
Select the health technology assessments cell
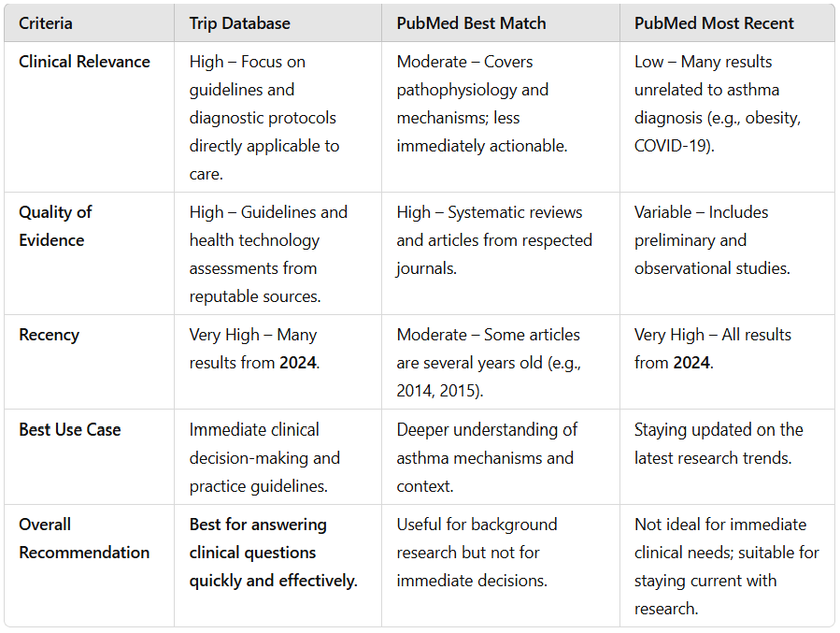(x=268, y=254)
